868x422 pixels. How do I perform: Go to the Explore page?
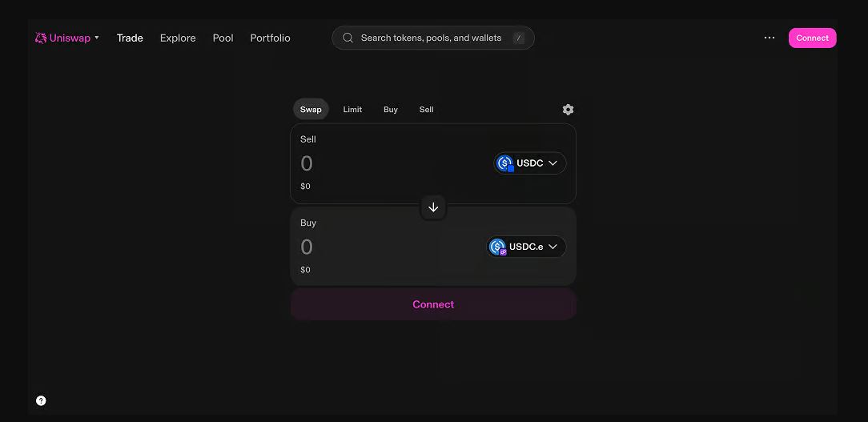tap(178, 38)
